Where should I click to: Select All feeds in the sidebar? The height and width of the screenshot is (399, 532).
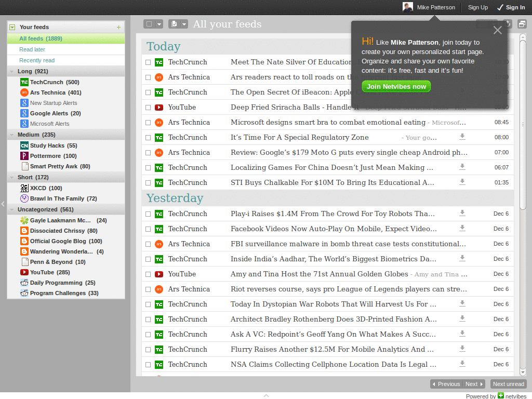66,38
